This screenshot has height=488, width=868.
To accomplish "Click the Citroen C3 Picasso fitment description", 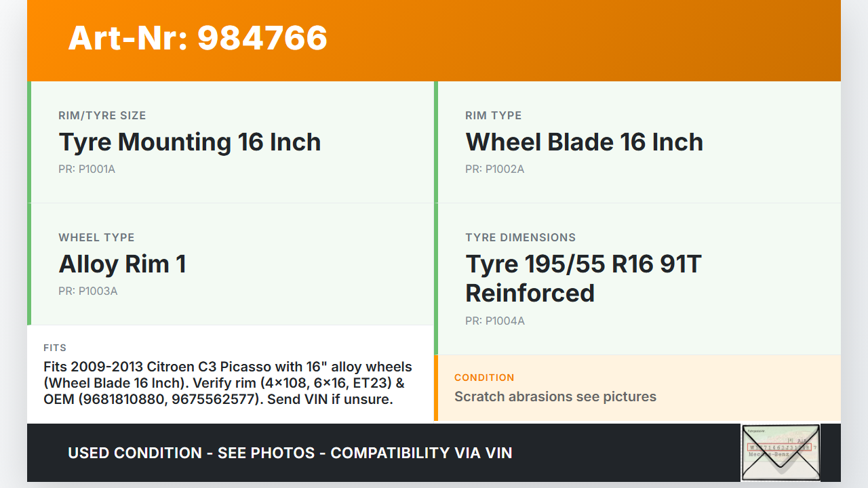I will [227, 383].
